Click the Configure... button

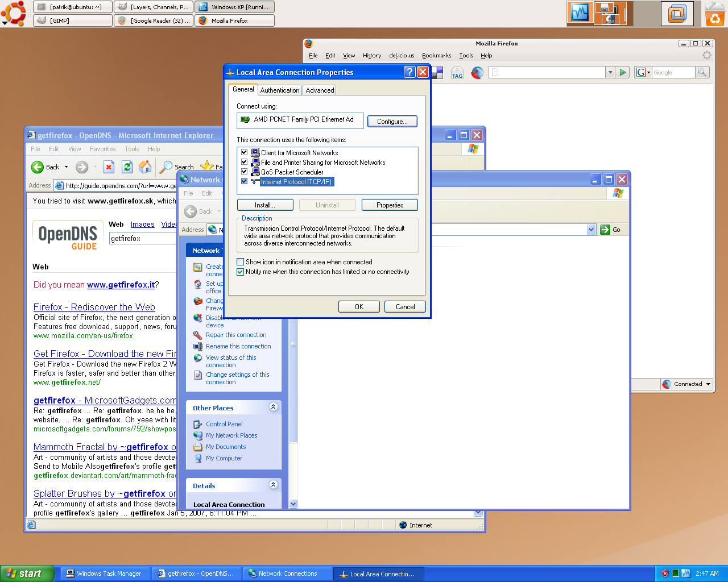click(x=392, y=122)
